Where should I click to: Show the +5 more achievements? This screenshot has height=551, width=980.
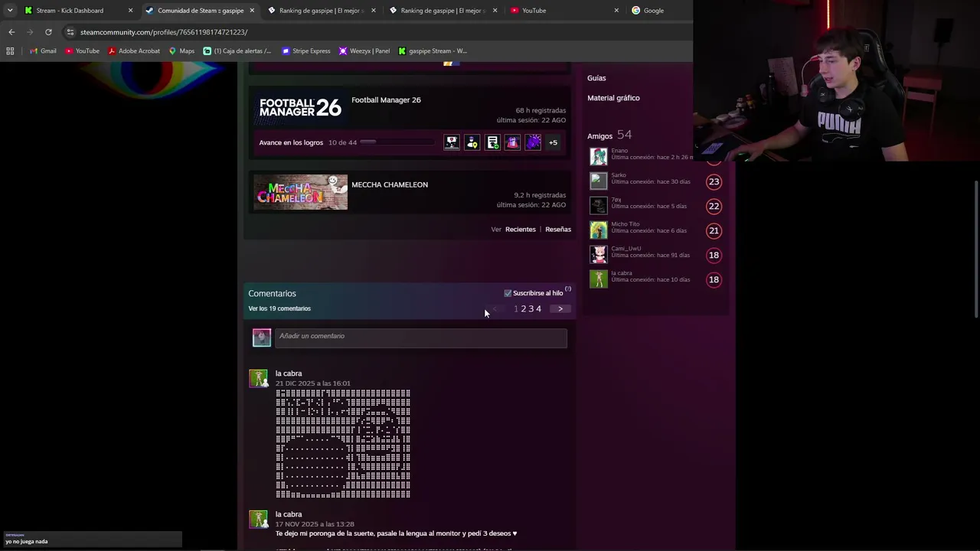coord(553,142)
